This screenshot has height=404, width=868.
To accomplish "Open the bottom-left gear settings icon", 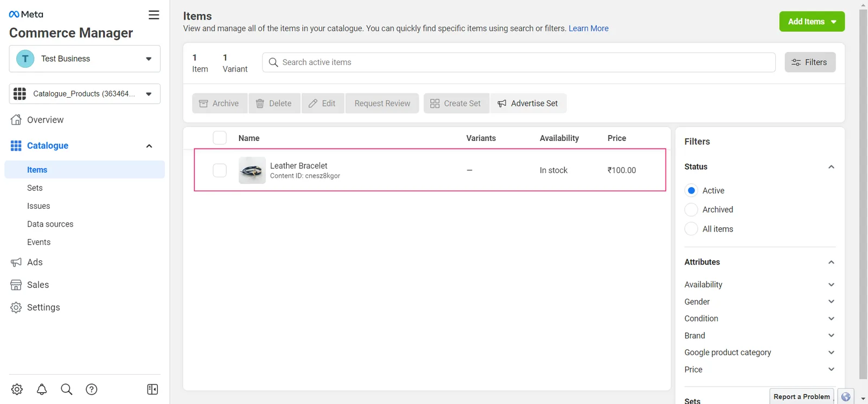I will pyautogui.click(x=17, y=389).
